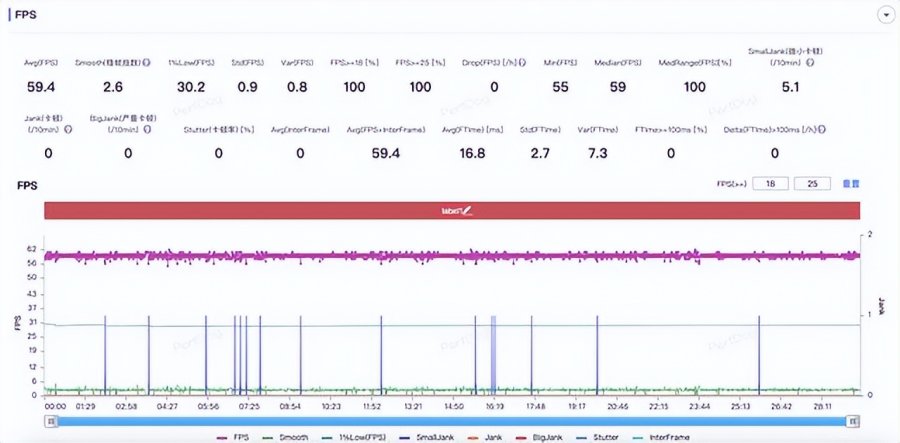Toggle the Smooth series in the legend
Screen dimensions: 900x443
286,437
